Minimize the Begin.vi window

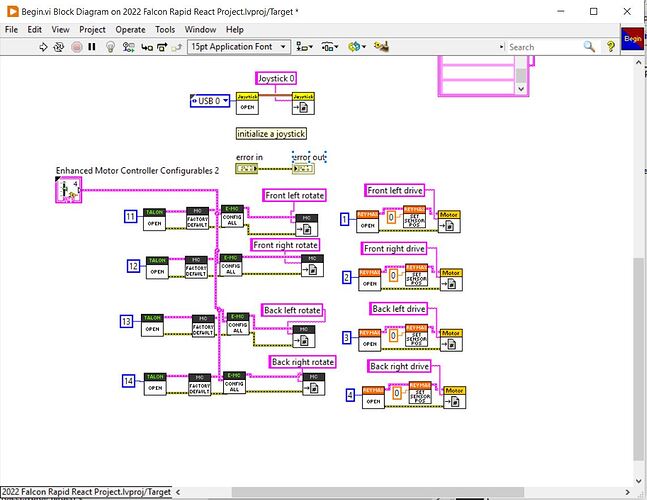(560, 12)
